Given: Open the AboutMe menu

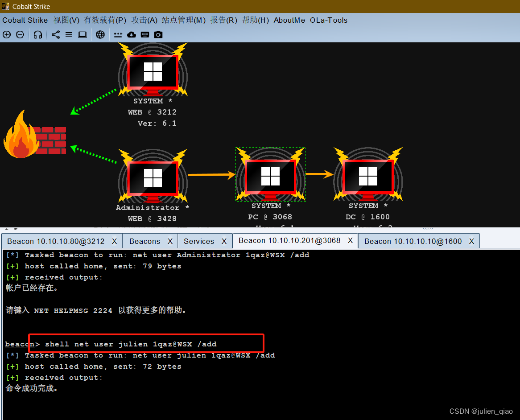Looking at the screenshot, I should 289,20.
